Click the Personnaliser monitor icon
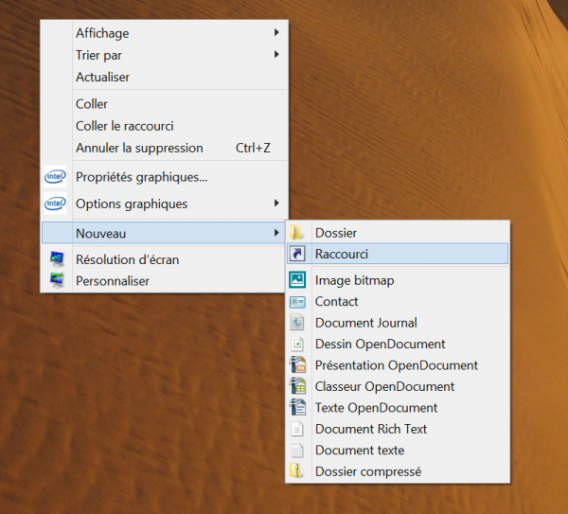 coord(57,280)
